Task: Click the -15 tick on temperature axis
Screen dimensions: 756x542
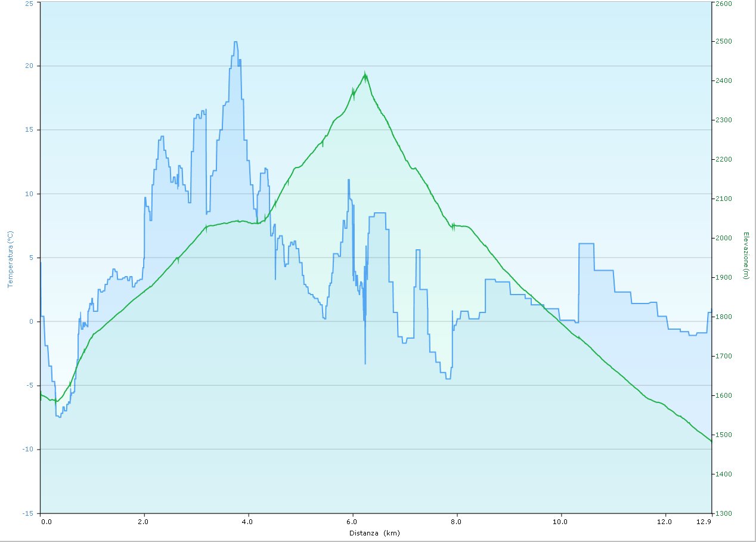Action: point(29,513)
